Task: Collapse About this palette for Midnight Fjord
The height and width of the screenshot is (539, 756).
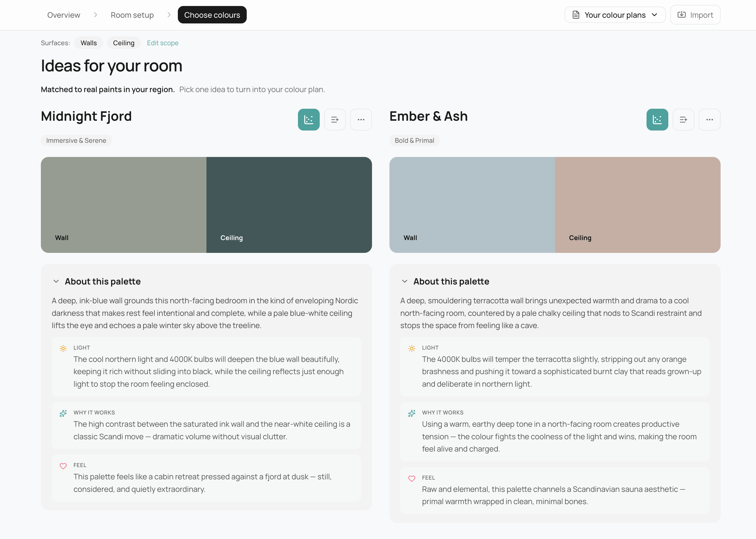Action: tap(56, 281)
